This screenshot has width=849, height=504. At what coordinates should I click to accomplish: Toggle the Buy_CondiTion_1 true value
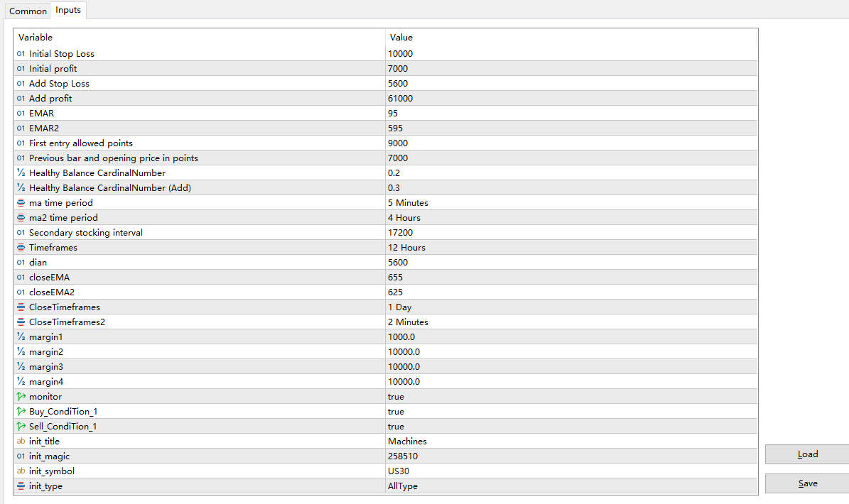[396, 412]
